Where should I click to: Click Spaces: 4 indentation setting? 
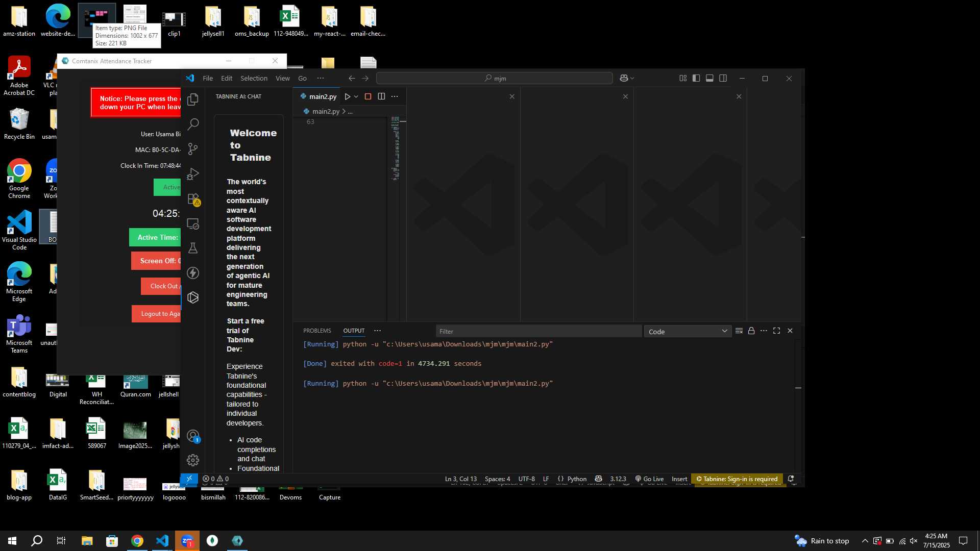click(497, 479)
